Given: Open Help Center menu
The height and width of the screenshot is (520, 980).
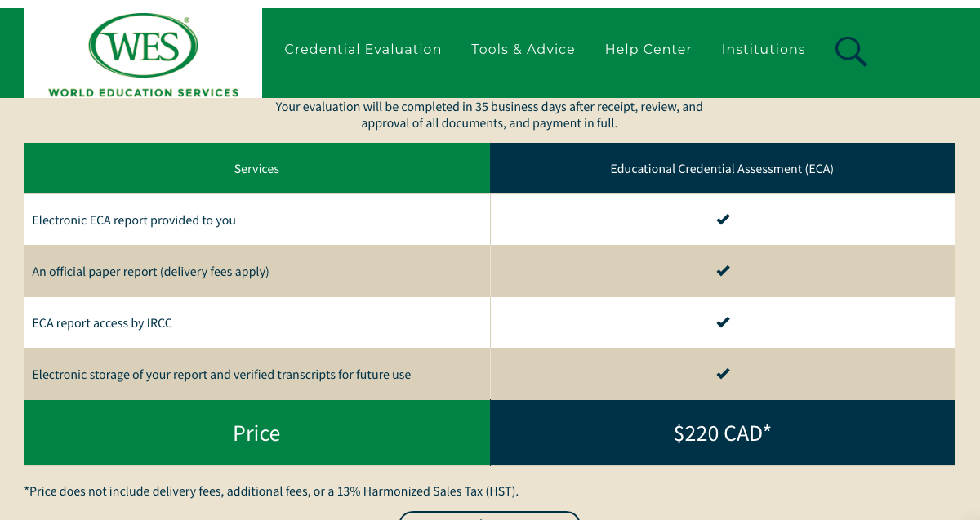Looking at the screenshot, I should [x=648, y=50].
